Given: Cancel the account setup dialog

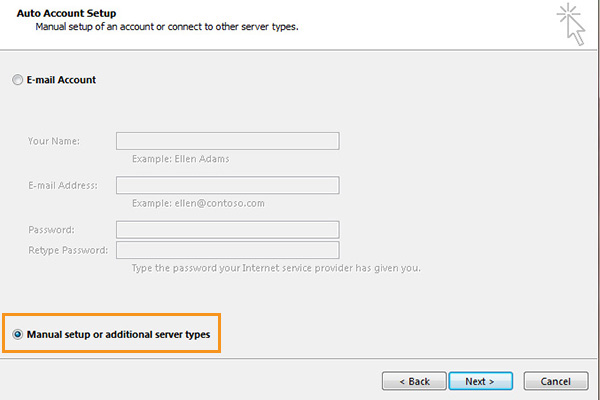Looking at the screenshot, I should 556,381.
